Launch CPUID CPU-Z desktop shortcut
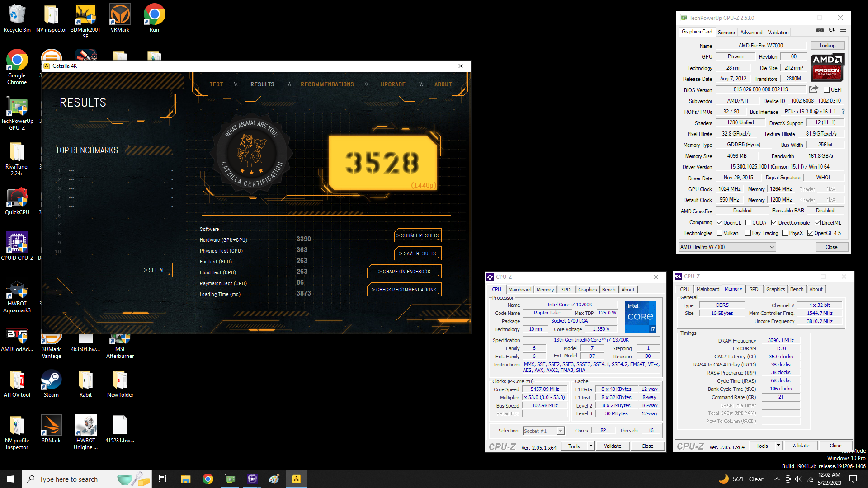The image size is (868, 488). click(17, 247)
